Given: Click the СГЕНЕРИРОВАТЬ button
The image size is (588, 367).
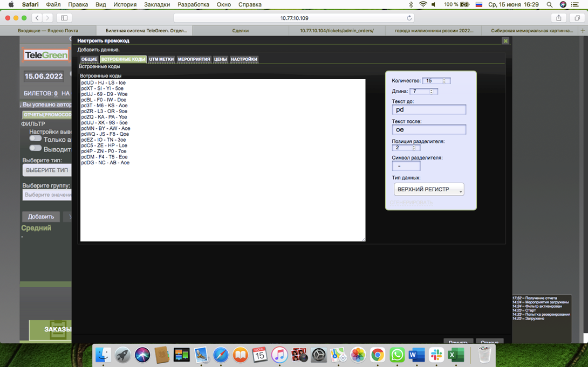Looking at the screenshot, I should click(412, 203).
